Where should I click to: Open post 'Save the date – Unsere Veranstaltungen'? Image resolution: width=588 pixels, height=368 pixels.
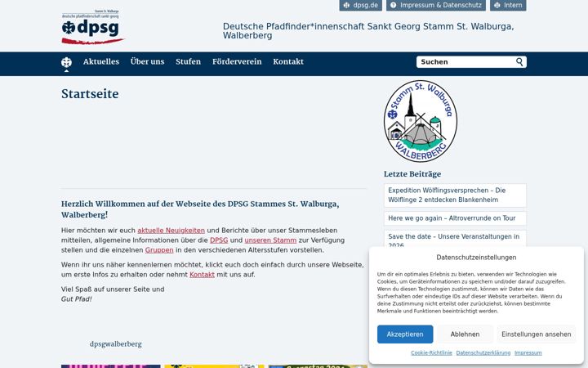[455, 240]
